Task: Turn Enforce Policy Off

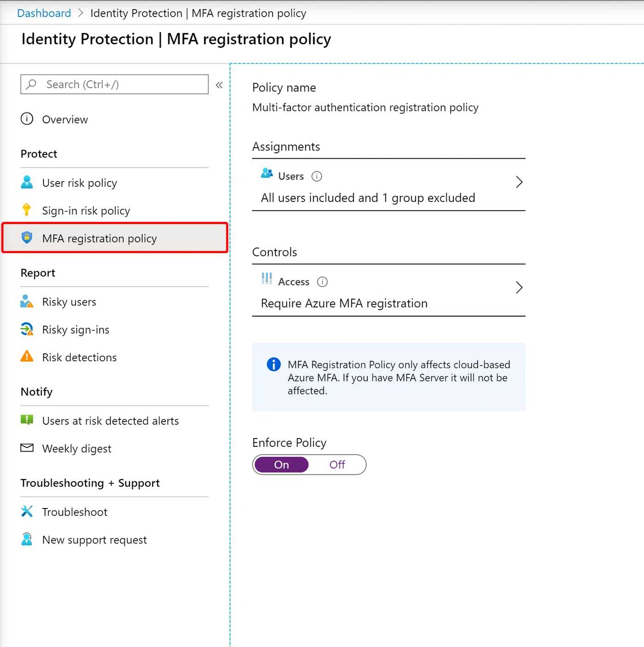Action: point(337,465)
